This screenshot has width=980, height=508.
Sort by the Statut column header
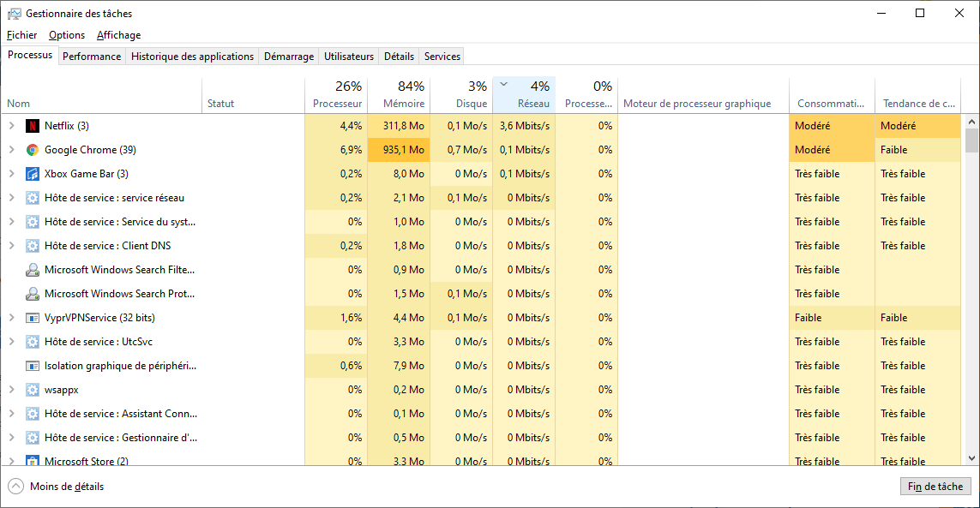[x=253, y=96]
